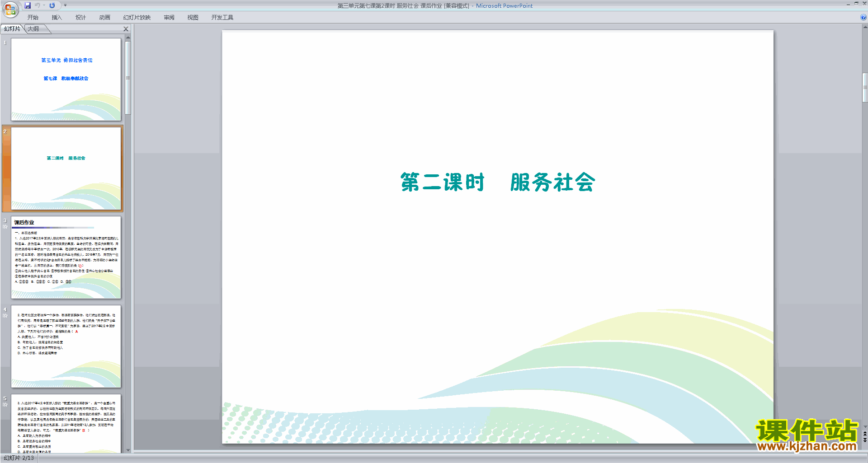Save the presentation with the floppy icon

(x=28, y=5)
